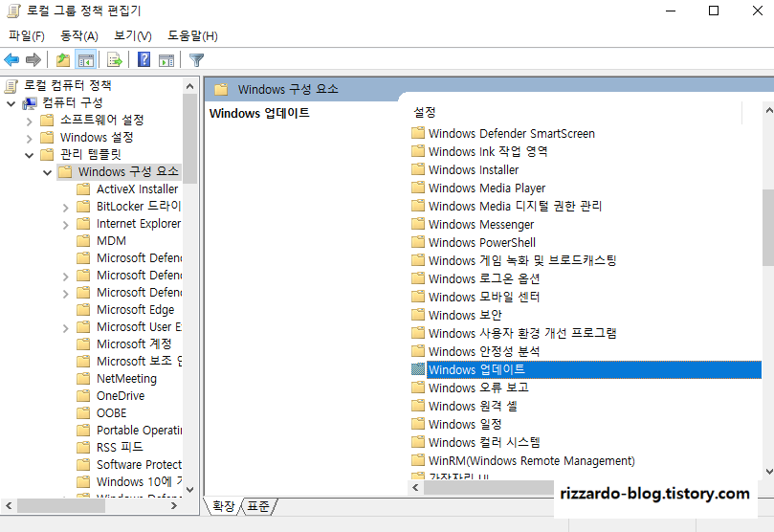Image resolution: width=774 pixels, height=532 pixels.
Task: Toggle the Show/Hide action pane icon
Action: click(166, 60)
